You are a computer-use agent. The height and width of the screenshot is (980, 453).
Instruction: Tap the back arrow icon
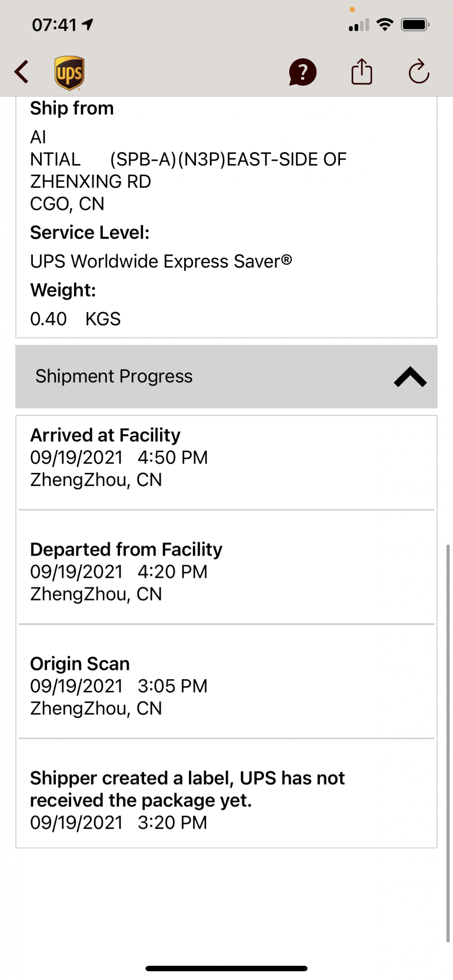tap(22, 72)
